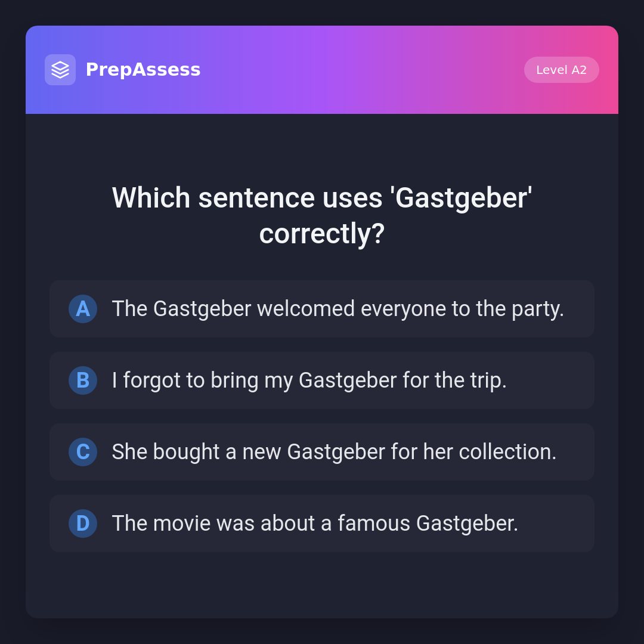Click the circled letter B badge
Image resolution: width=644 pixels, height=644 pixels.
pos(83,380)
